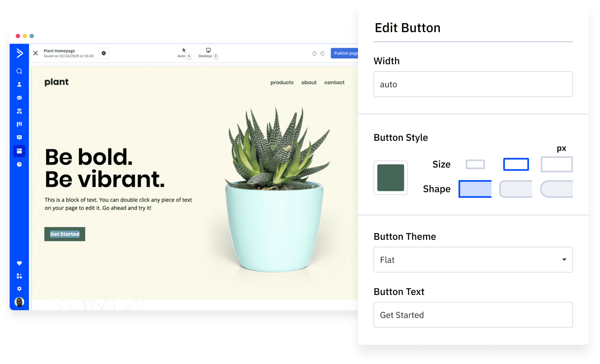The image size is (600, 364).
Task: Choose the small button size
Action: coord(475,164)
